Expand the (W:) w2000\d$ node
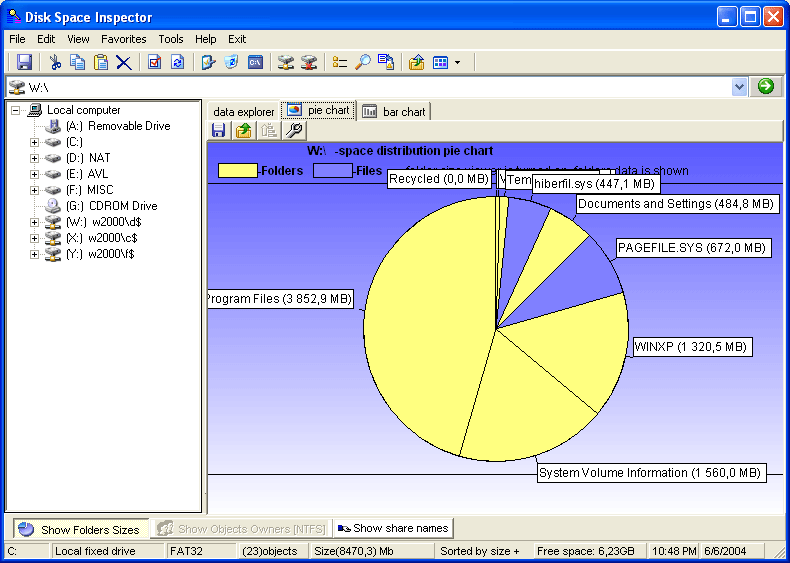This screenshot has height=563, width=790. pos(34,222)
